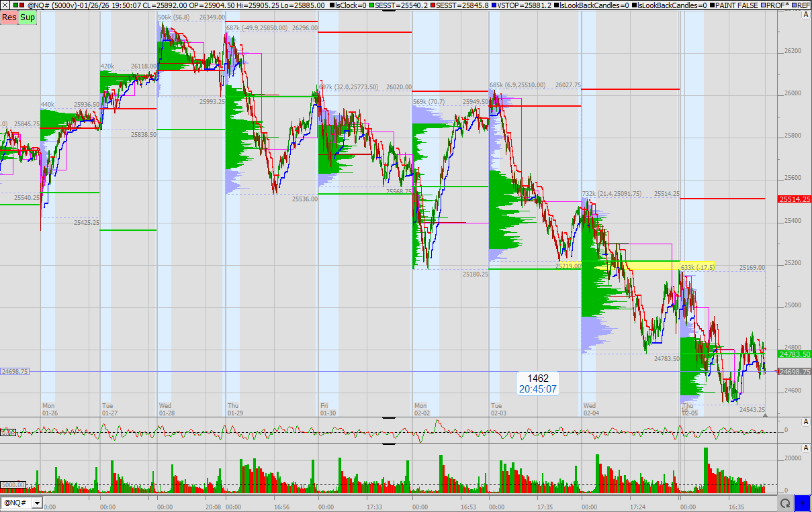The width and height of the screenshot is (812, 512).
Task: Click the red 25514.25 price label
Action: tap(794, 199)
